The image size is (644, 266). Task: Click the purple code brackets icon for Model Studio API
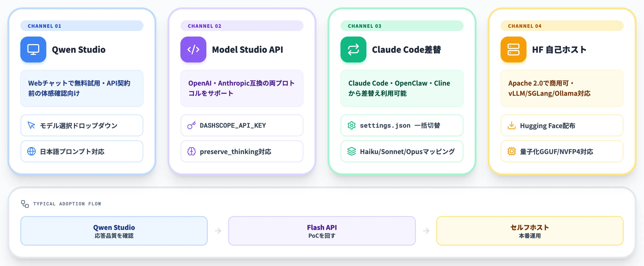point(193,49)
